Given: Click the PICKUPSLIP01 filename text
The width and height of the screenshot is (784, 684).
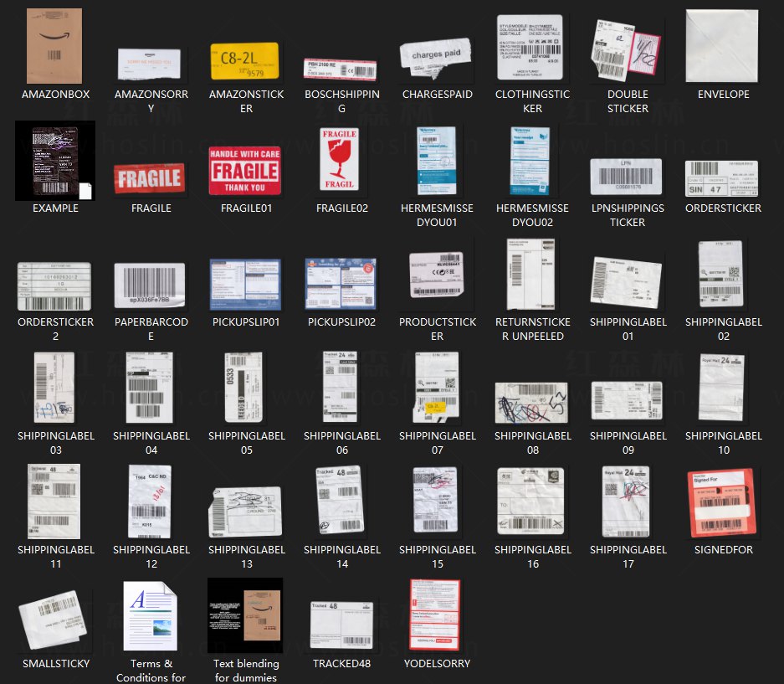Looking at the screenshot, I should click(246, 321).
